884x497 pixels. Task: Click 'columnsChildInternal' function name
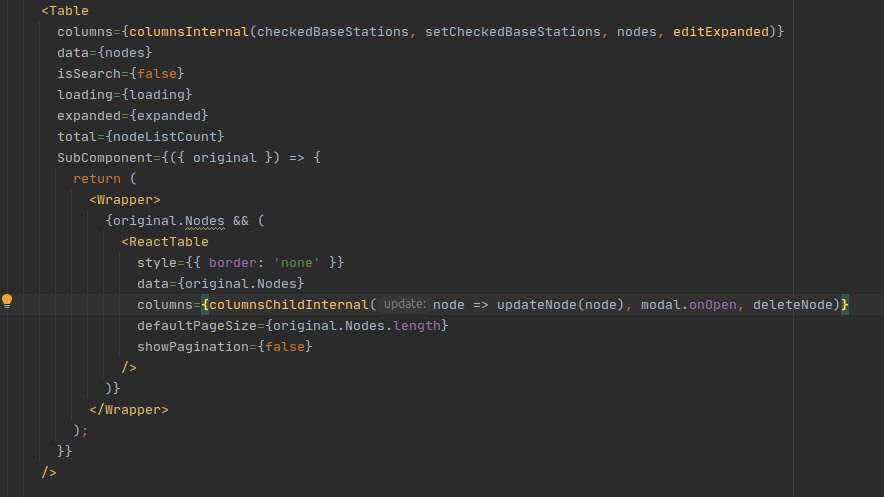[x=289, y=305]
